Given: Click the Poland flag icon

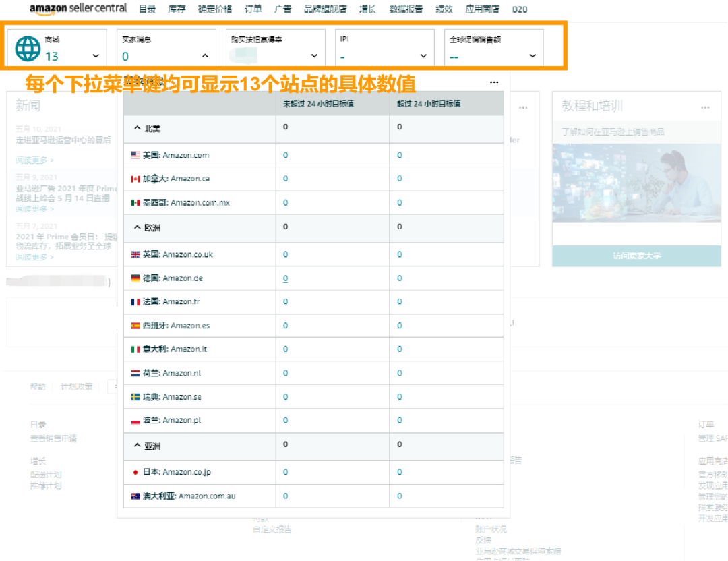Looking at the screenshot, I should tap(135, 421).
